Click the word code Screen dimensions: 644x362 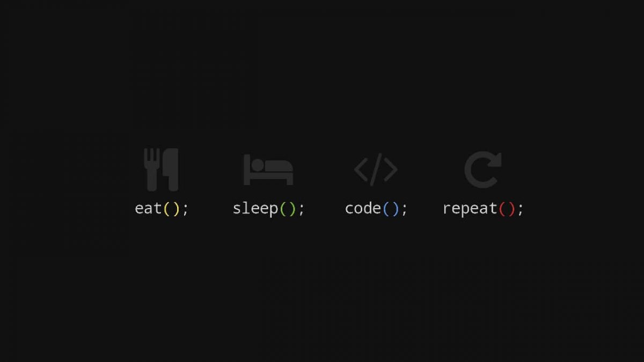coord(363,208)
